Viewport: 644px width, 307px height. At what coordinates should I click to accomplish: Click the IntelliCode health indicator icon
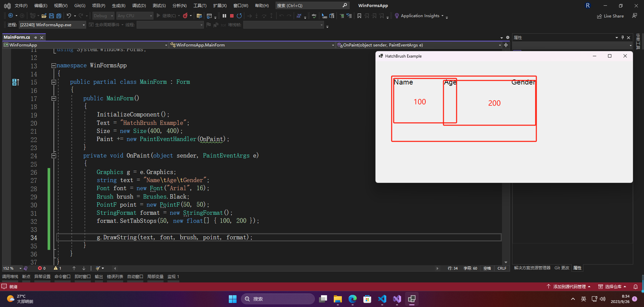26,268
